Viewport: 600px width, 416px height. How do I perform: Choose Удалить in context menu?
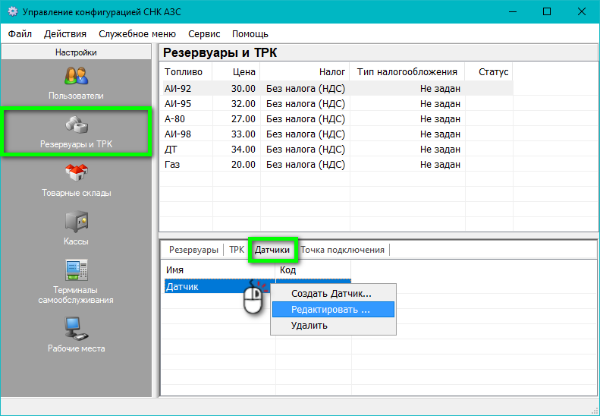(x=308, y=326)
